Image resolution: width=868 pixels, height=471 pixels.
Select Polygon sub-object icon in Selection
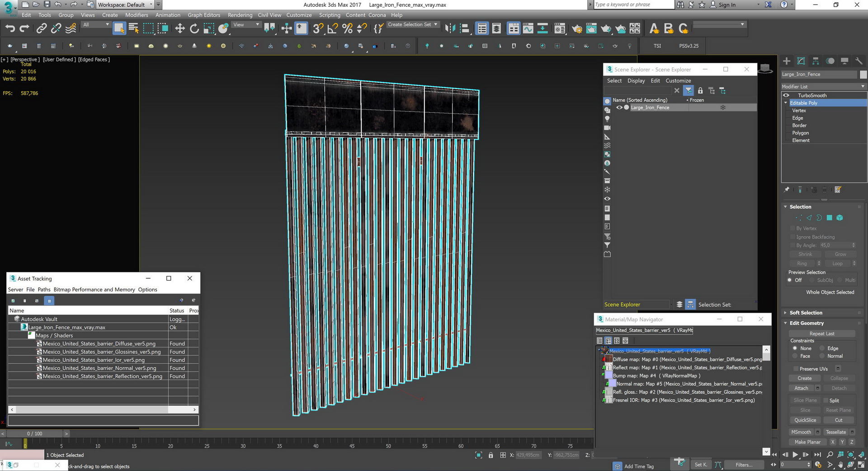(x=829, y=218)
